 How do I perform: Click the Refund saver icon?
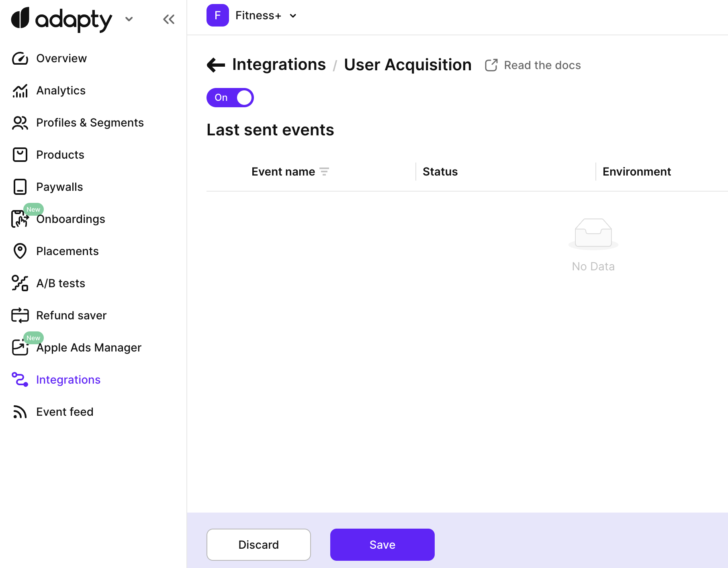pyautogui.click(x=20, y=315)
